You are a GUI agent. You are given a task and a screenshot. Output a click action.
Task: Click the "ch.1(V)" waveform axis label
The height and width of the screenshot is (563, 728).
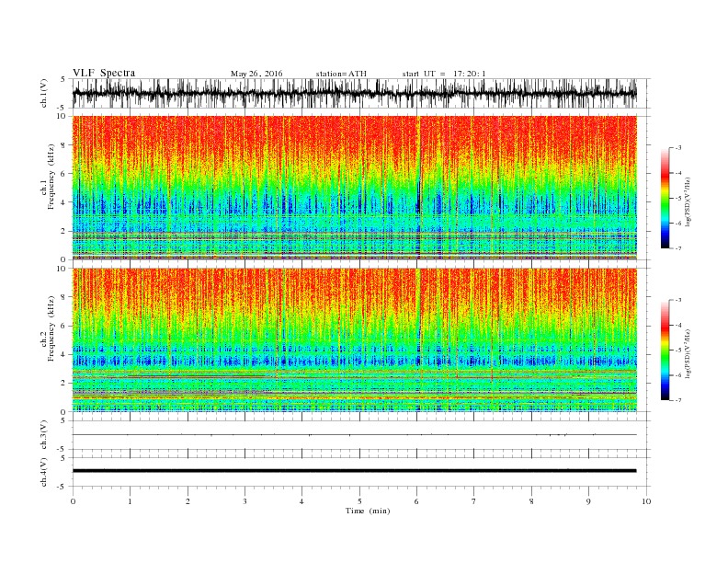44,93
